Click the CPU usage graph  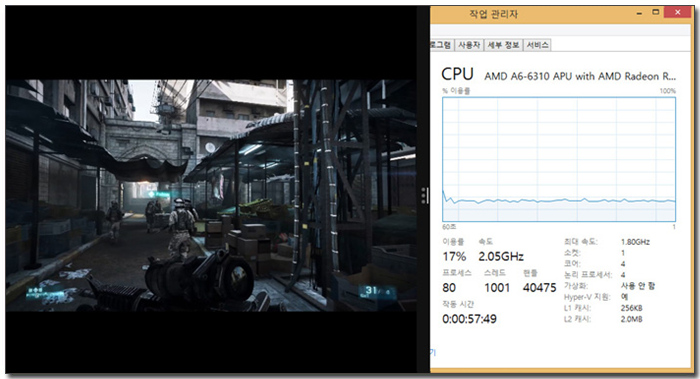pyautogui.click(x=559, y=159)
